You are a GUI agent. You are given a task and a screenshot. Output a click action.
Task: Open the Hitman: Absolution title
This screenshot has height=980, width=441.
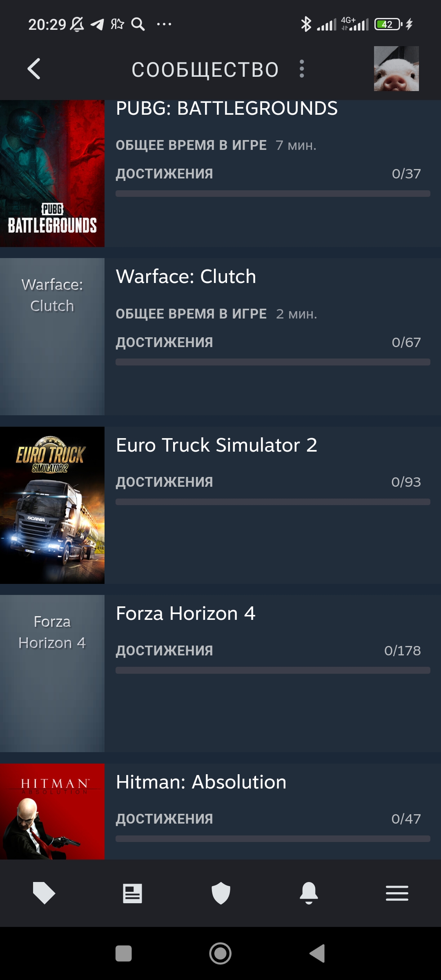click(x=201, y=782)
